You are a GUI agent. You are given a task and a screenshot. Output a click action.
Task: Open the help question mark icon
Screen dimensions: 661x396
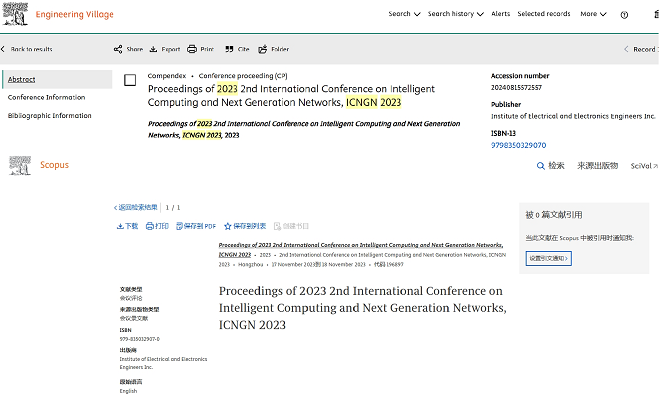[x=624, y=15]
